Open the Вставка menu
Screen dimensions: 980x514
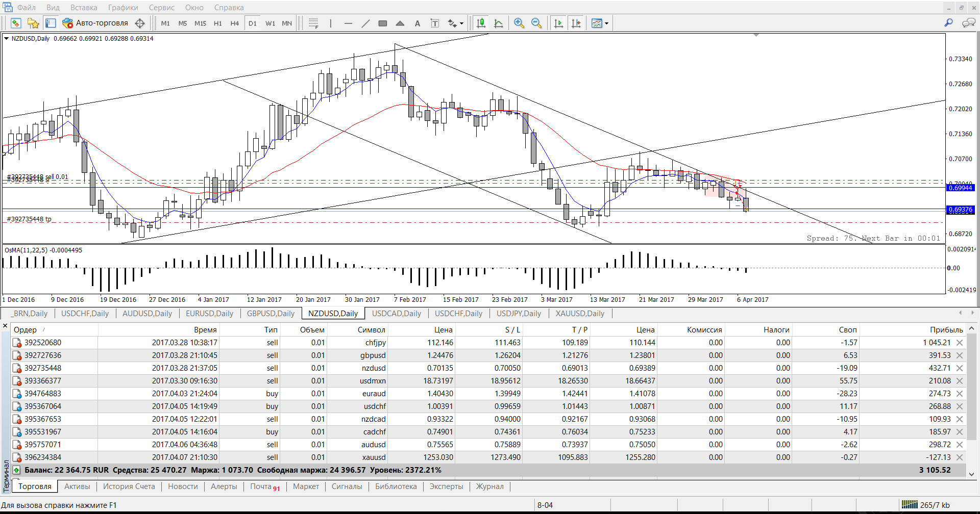click(x=84, y=7)
